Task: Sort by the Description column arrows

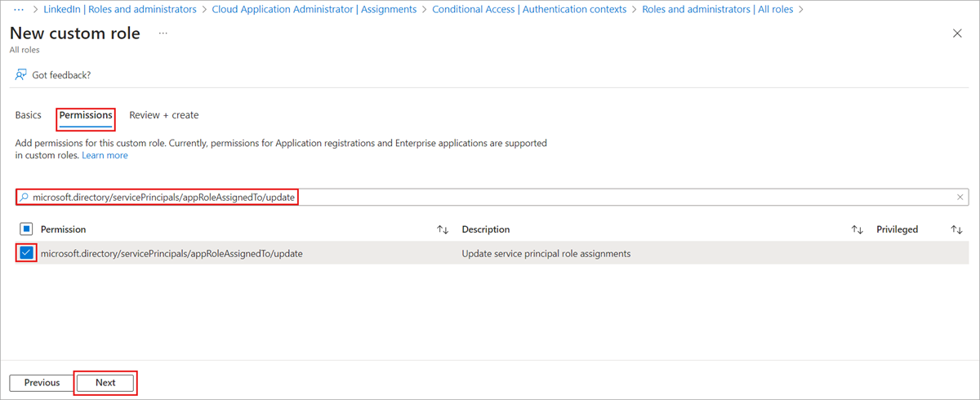Action: pos(857,229)
